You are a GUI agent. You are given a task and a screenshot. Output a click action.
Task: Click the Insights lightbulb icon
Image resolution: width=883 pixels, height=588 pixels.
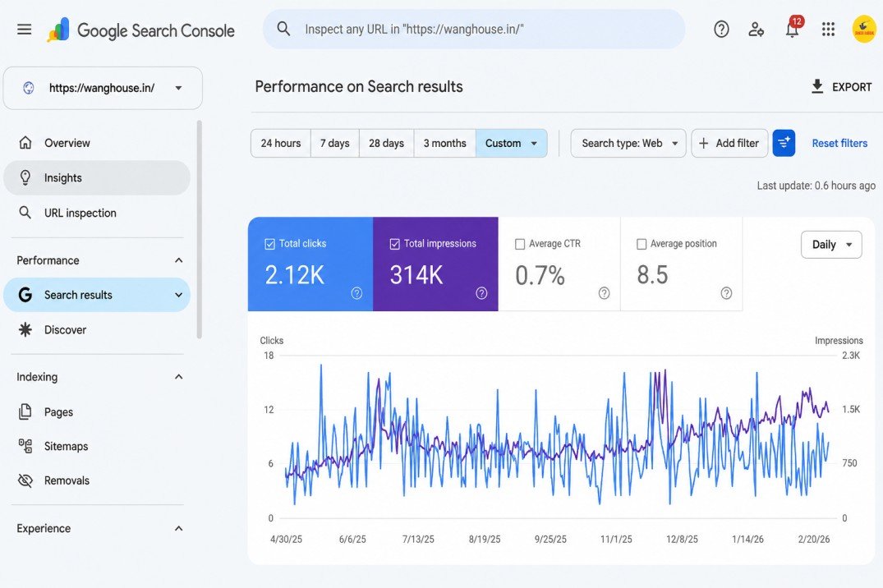[25, 178]
